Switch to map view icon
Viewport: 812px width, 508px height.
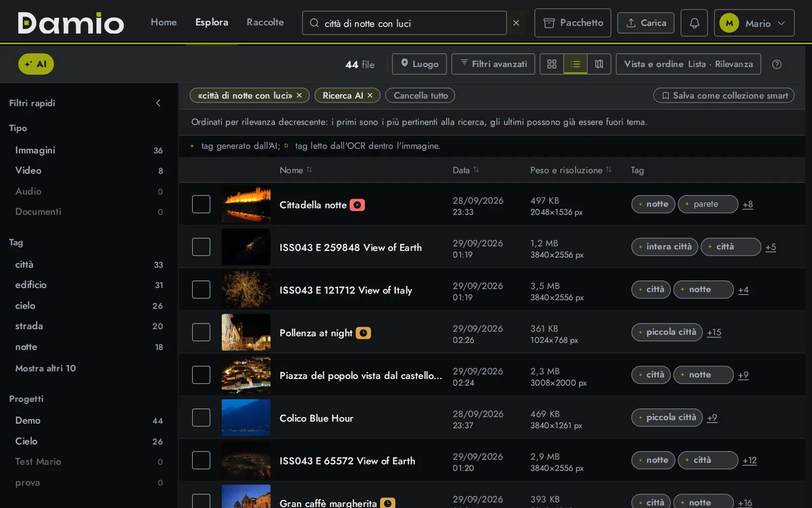(599, 64)
